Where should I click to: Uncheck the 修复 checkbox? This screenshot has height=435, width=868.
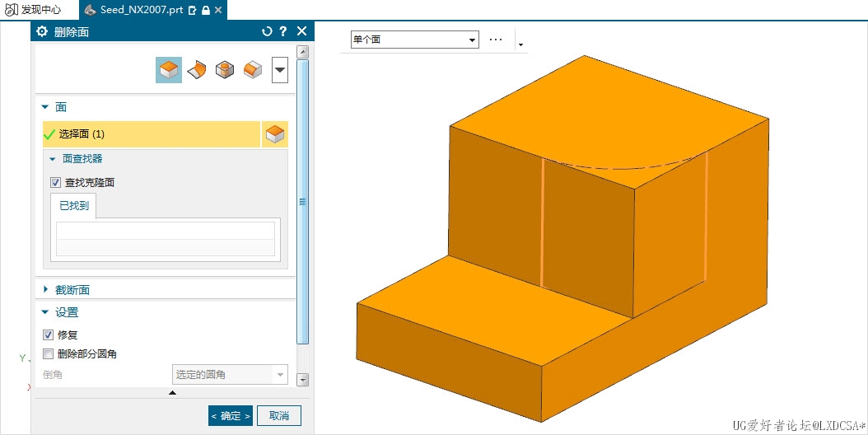tap(48, 334)
